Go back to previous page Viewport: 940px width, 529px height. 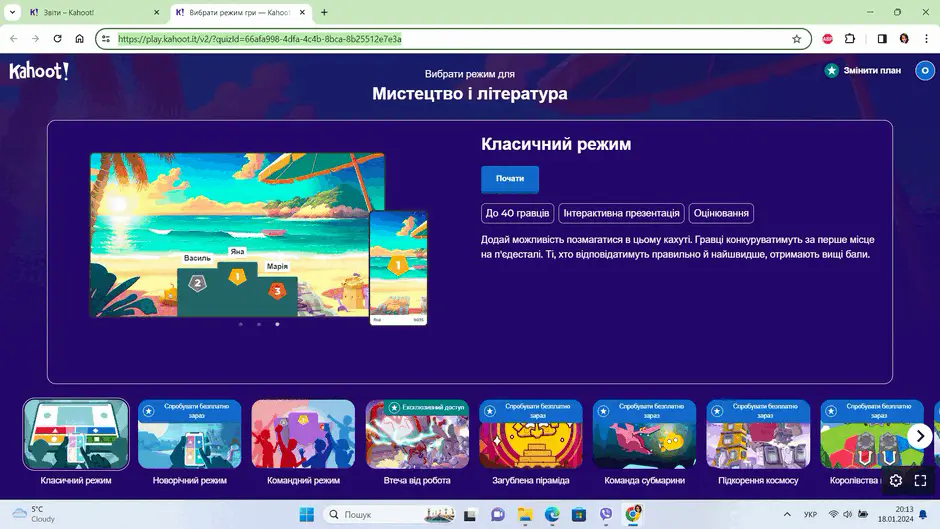point(14,39)
